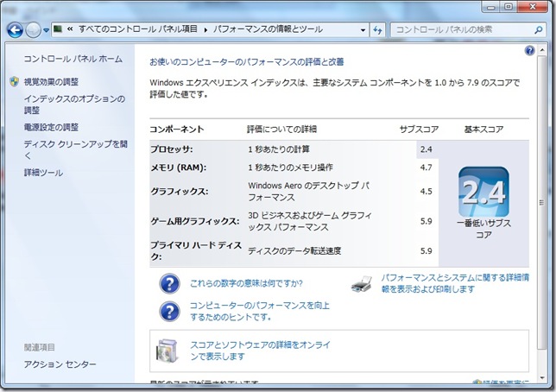
Task: Focus the コントロール パネルの検索 search field
Action: pyautogui.click(x=461, y=30)
